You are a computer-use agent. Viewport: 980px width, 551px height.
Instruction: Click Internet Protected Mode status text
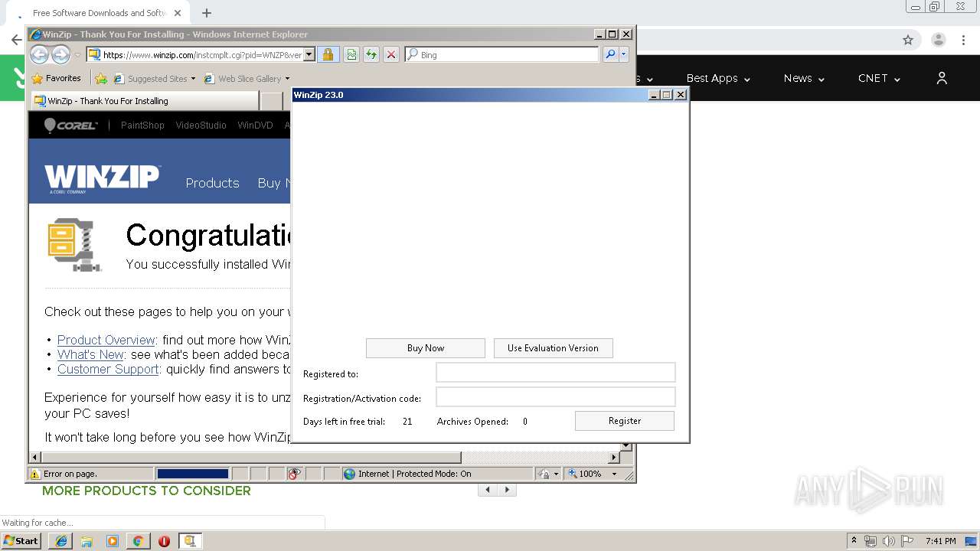coord(414,474)
